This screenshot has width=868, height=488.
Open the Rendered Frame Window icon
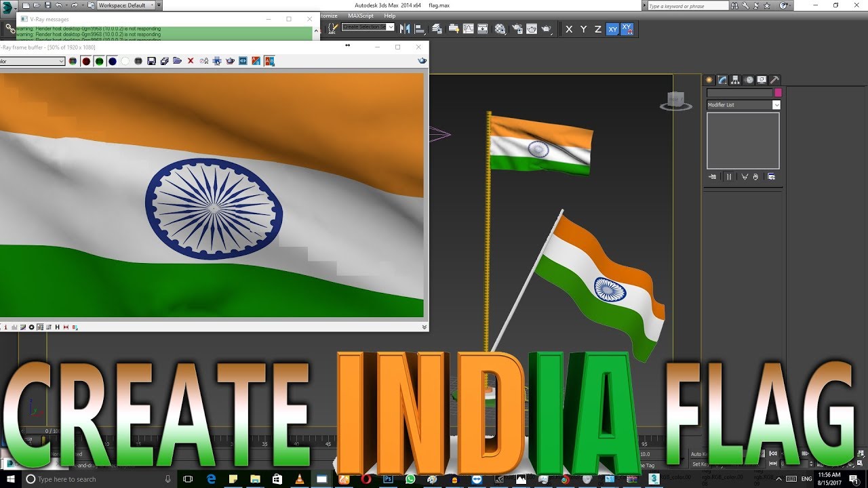(x=532, y=29)
